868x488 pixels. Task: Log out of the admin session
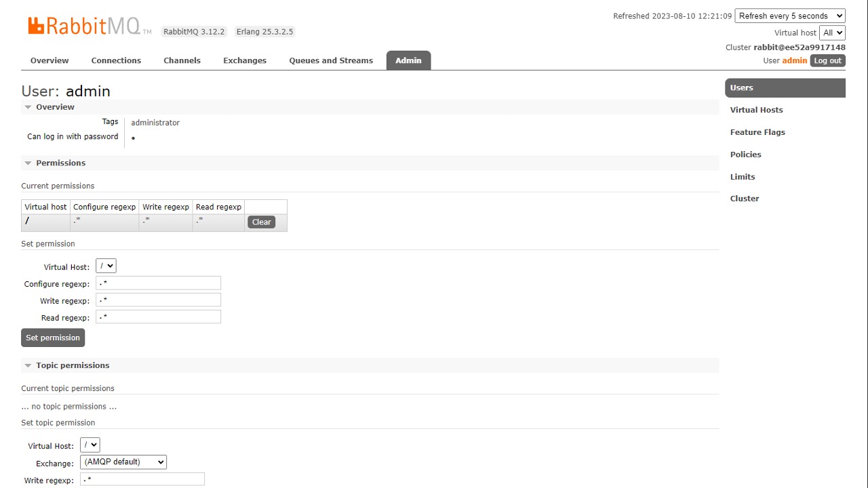(827, 60)
